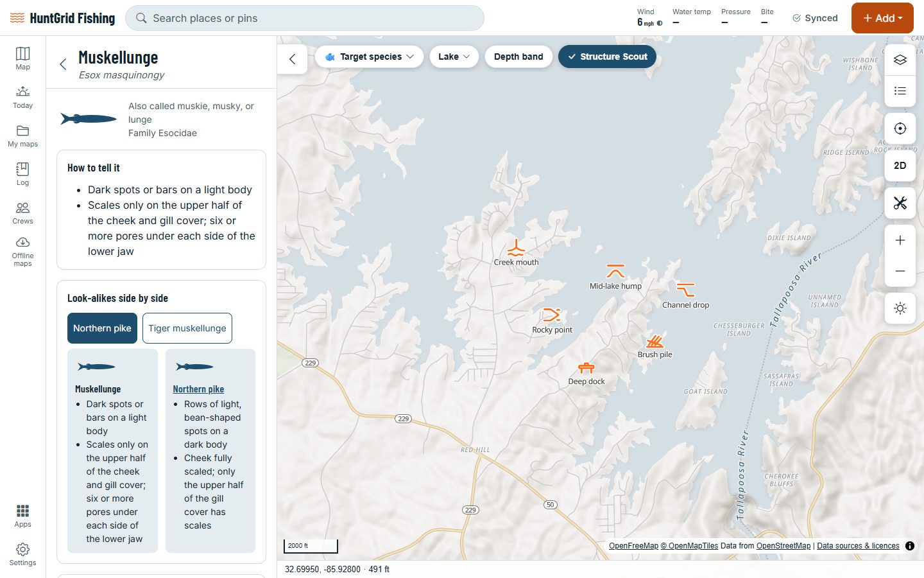
Task: Toggle the 2D map view
Action: click(x=900, y=166)
